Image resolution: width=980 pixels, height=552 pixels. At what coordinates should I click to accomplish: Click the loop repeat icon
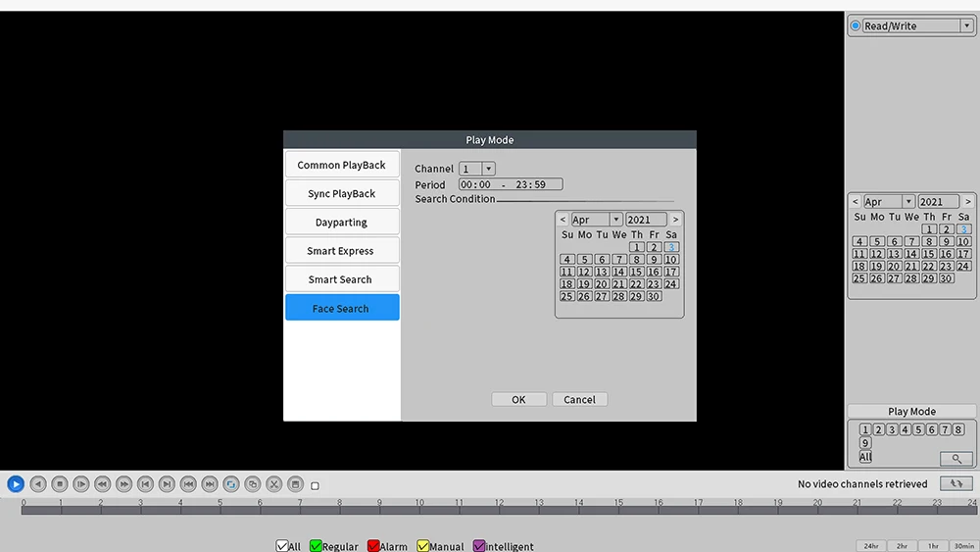[230, 484]
